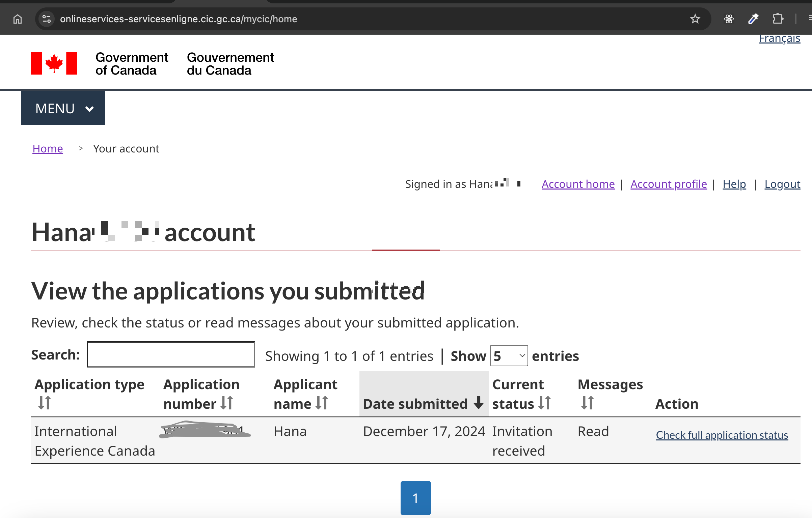The height and width of the screenshot is (518, 812).
Task: Click the Logout link
Action: pos(782,184)
